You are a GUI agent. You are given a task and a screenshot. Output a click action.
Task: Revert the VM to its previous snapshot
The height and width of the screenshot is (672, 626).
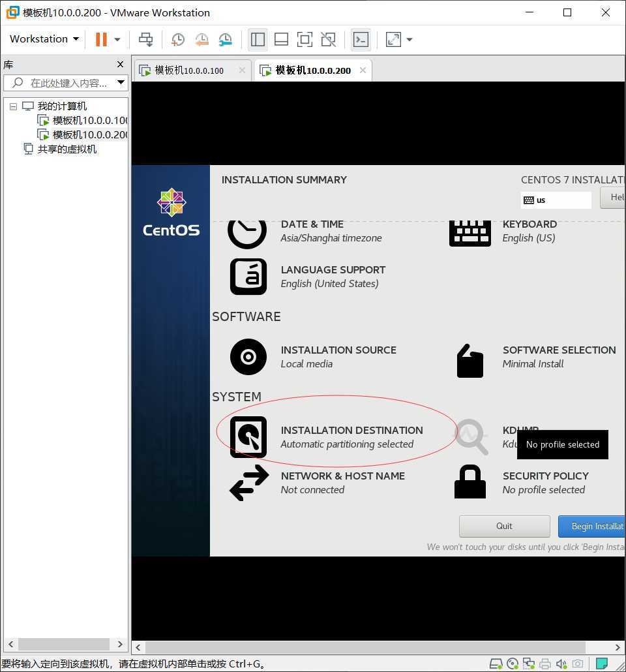201,39
